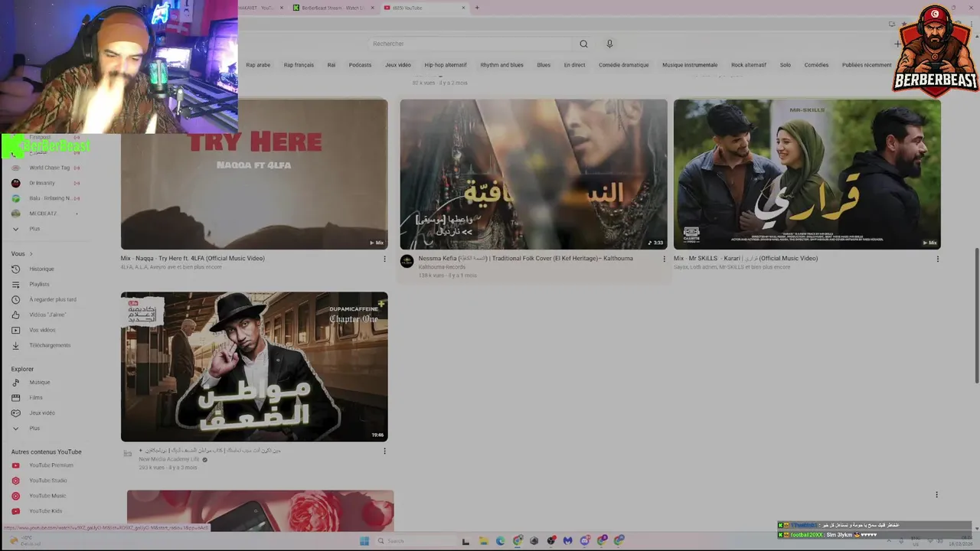
Task: Switch to the BerberBeast Stream tab
Action: 334,8
